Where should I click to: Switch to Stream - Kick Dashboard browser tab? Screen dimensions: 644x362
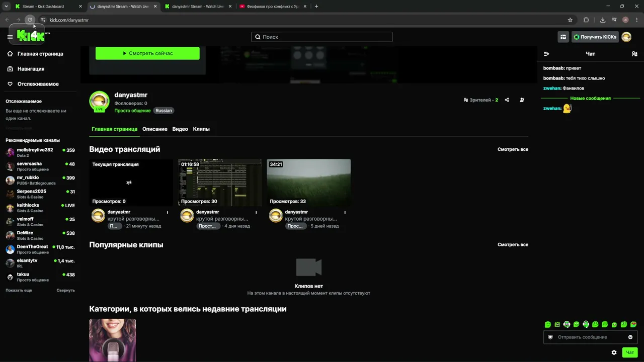pos(48,7)
